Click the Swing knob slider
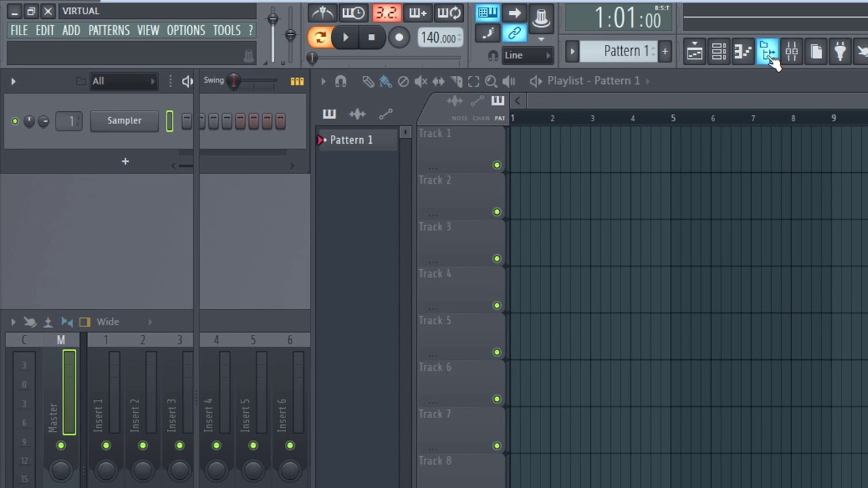Image resolution: width=868 pixels, height=488 pixels. pyautogui.click(x=234, y=81)
